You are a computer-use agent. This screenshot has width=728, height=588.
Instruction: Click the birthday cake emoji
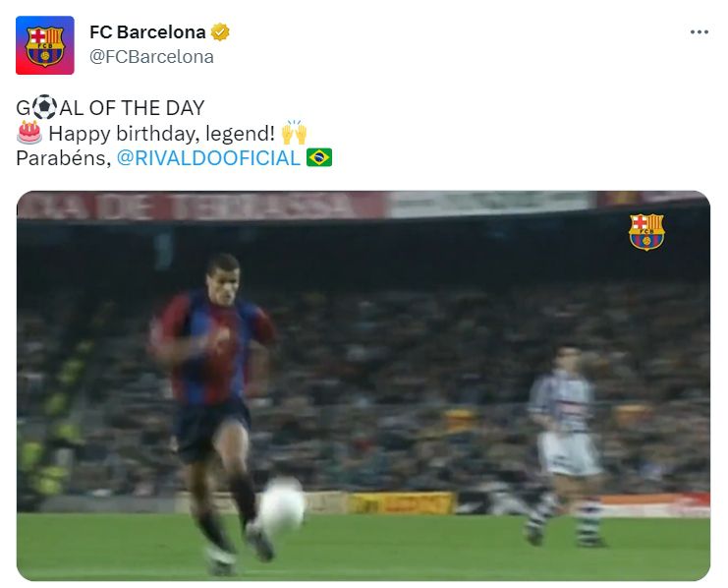(29, 133)
